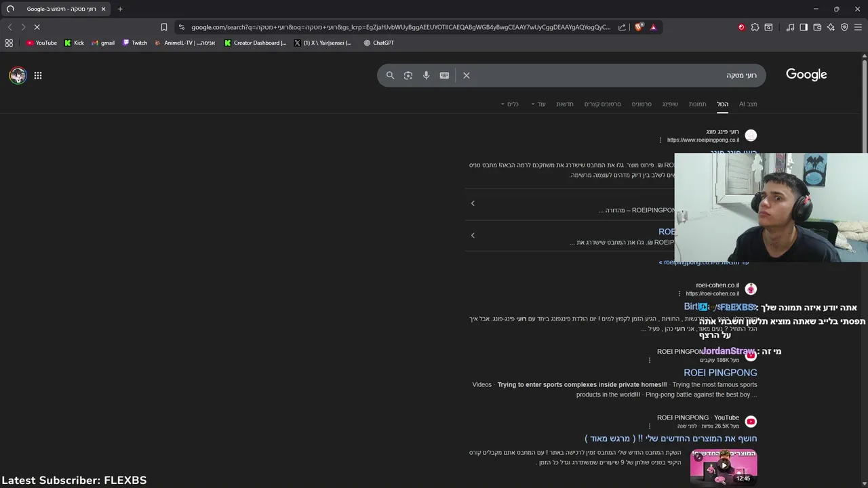Switch to Videos tab (סרטונים)
868x488 pixels.
(642, 104)
